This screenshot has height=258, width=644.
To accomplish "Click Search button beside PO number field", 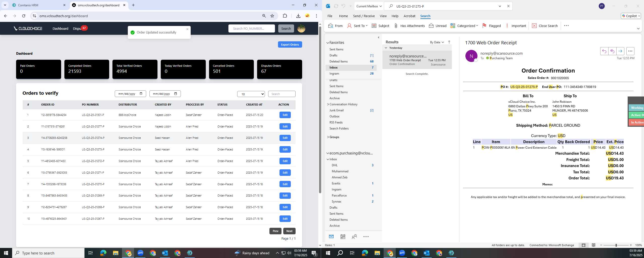I will point(286,28).
